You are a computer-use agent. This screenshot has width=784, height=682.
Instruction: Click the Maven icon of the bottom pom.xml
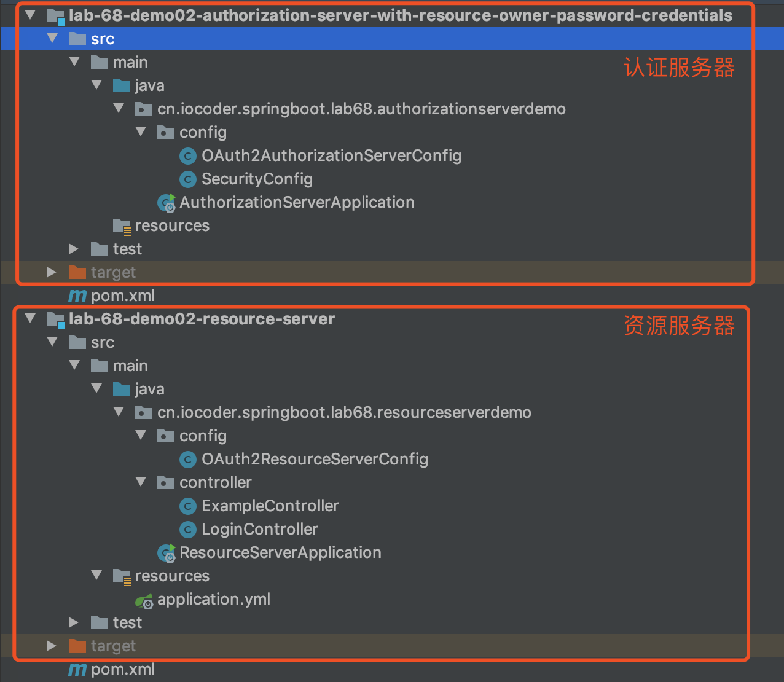click(77, 670)
